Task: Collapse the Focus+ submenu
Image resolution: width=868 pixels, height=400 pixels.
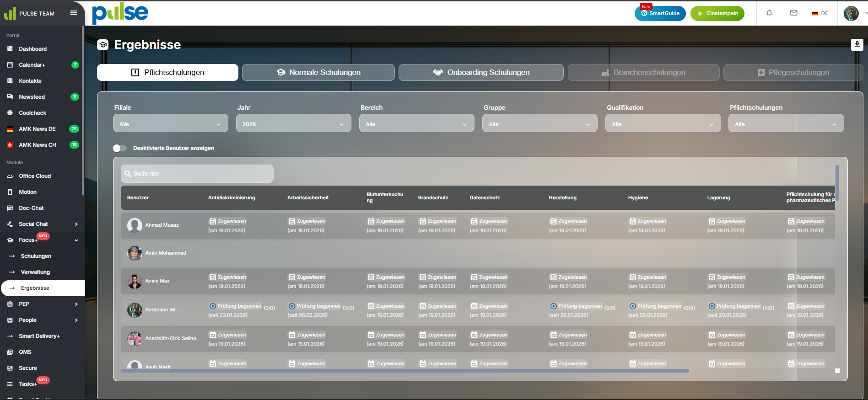Action: (76, 240)
